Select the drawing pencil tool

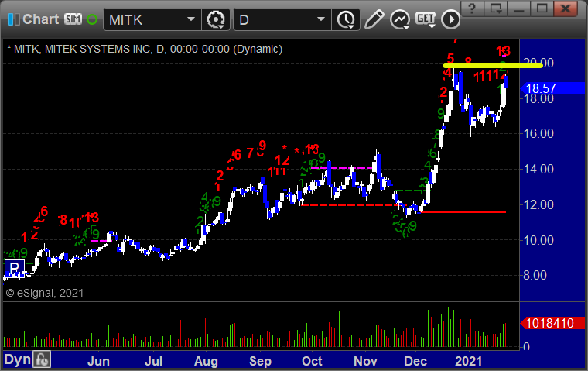click(374, 19)
